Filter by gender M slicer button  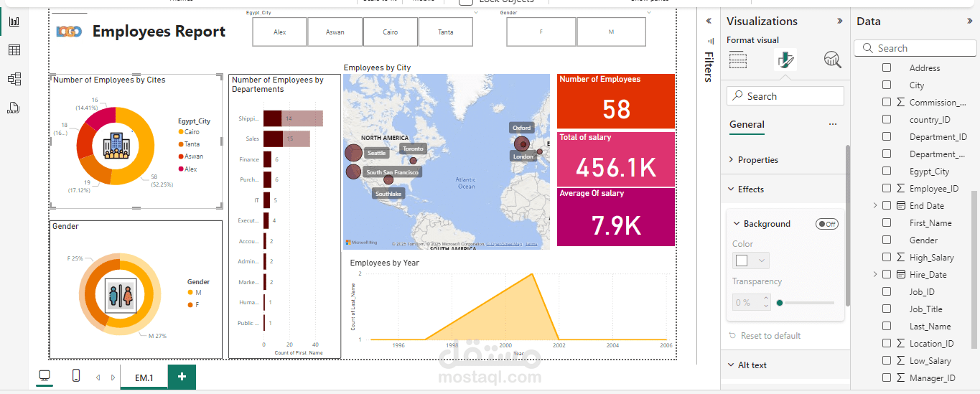[x=611, y=32]
